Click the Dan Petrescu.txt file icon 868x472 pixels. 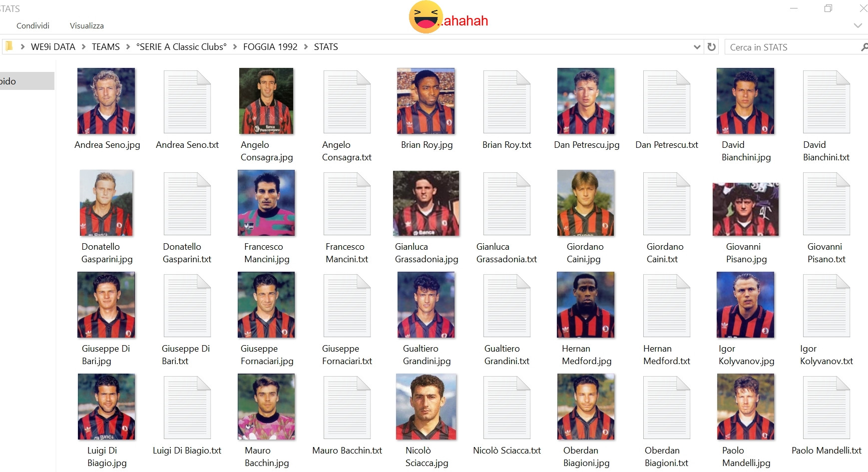[667, 102]
